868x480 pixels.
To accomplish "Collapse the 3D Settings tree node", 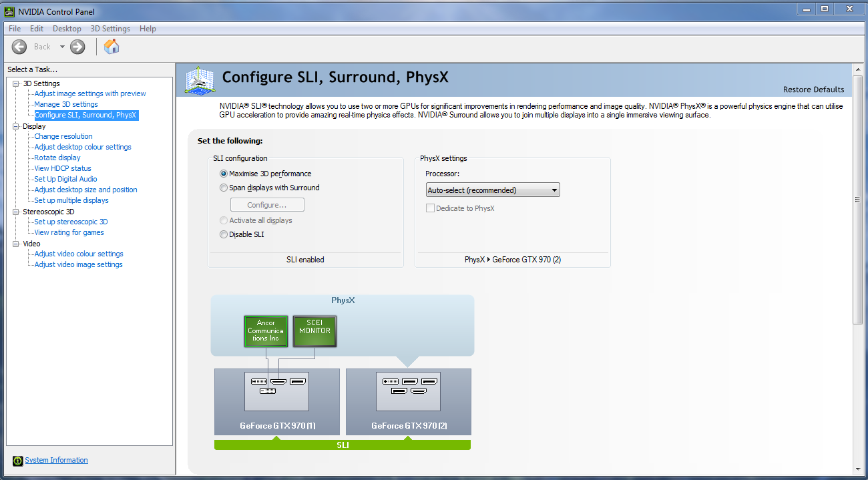I will coord(16,83).
